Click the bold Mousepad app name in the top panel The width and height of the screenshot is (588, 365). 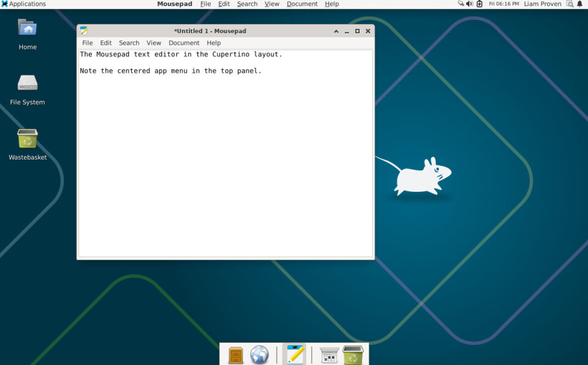pos(175,4)
